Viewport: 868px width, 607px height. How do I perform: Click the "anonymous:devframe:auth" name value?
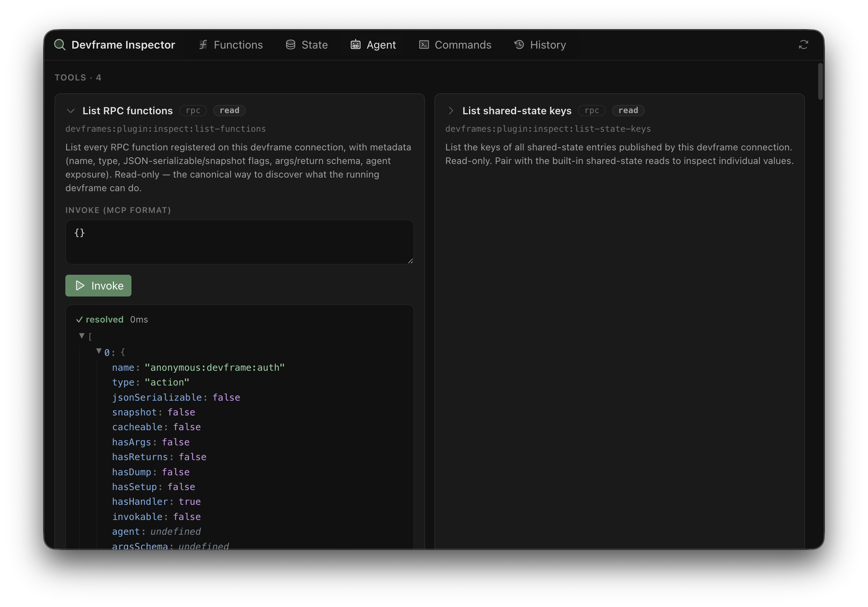click(x=215, y=368)
